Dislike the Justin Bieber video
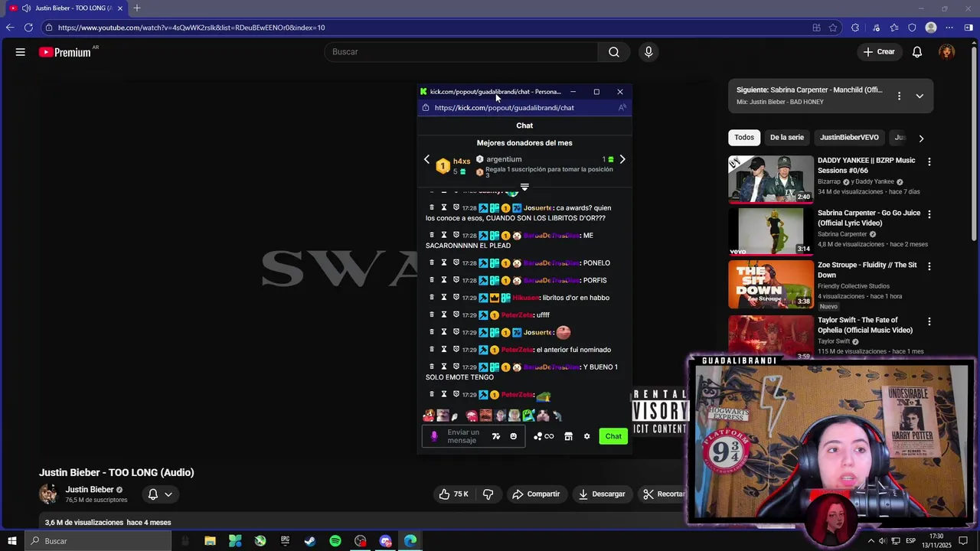 (x=488, y=494)
